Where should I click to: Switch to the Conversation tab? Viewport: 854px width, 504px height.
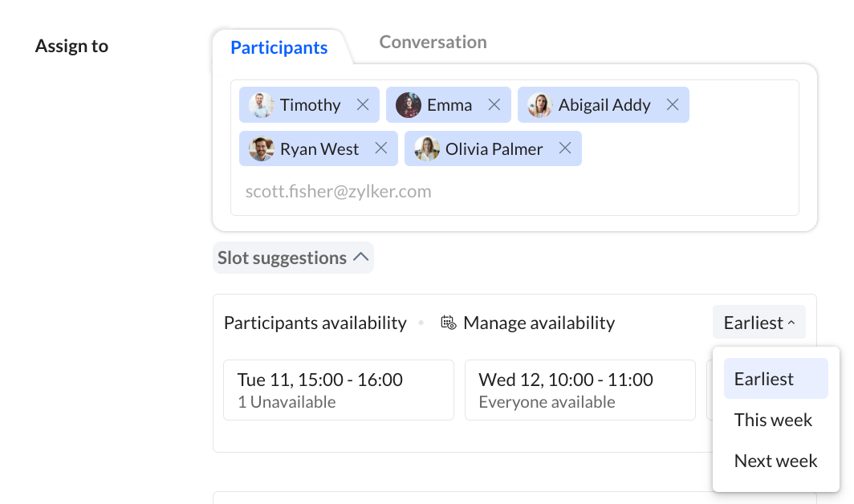click(x=433, y=42)
